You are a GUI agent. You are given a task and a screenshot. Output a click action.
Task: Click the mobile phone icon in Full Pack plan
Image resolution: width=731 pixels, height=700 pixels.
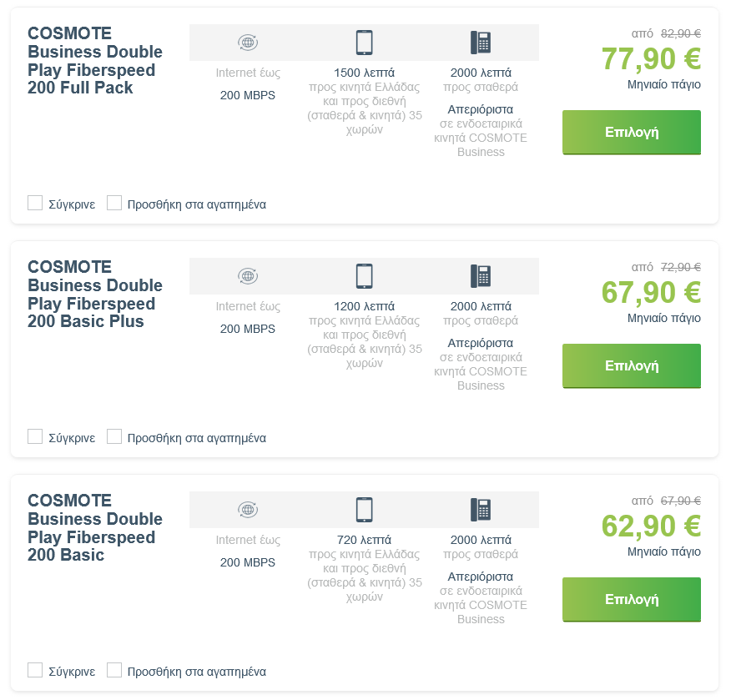click(x=364, y=43)
